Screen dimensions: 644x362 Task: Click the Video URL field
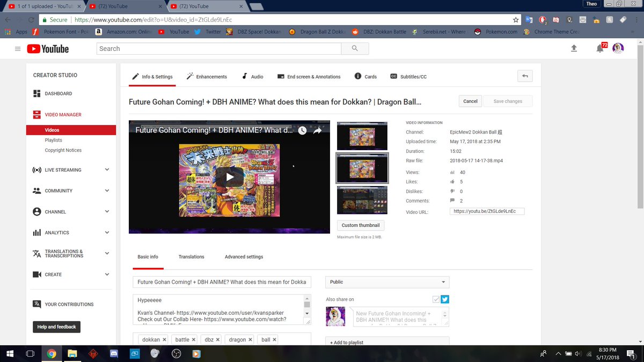pyautogui.click(x=487, y=211)
